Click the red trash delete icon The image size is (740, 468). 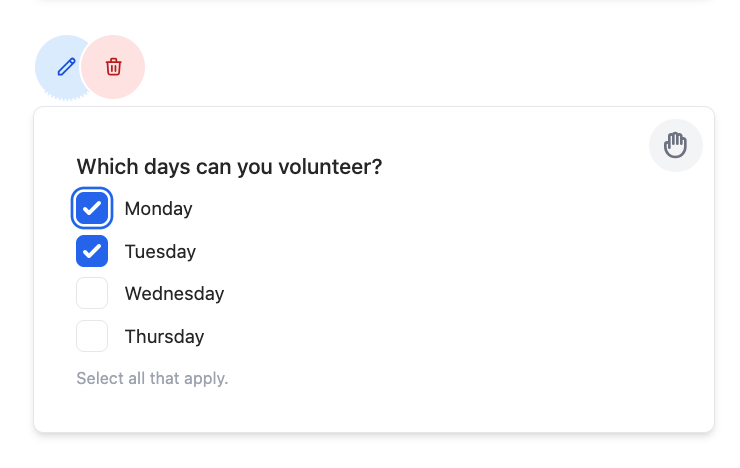pyautogui.click(x=113, y=67)
